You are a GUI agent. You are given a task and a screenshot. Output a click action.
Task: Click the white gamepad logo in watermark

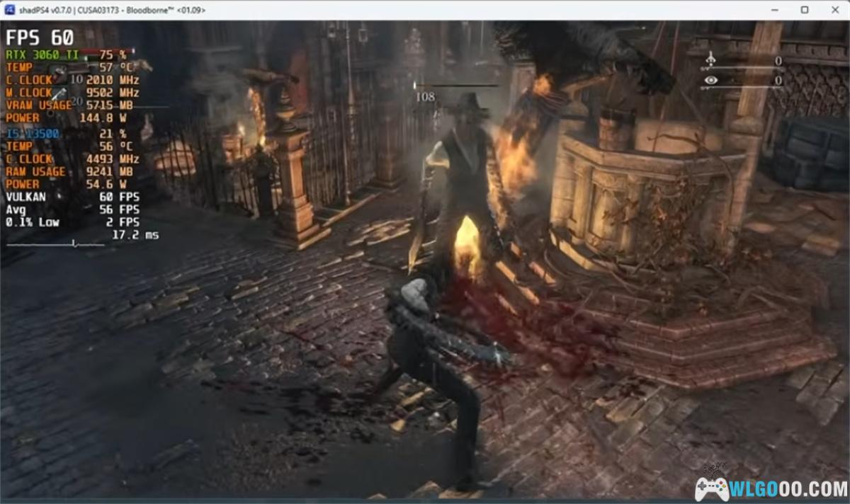(711, 488)
